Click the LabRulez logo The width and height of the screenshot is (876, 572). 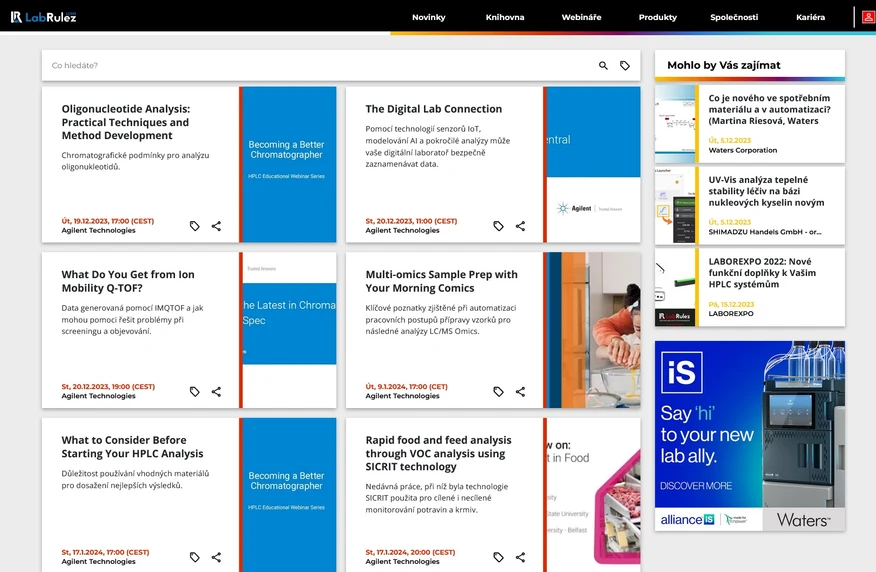[43, 17]
